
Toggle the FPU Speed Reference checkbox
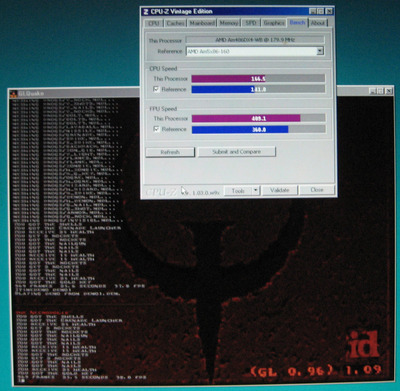156,129
